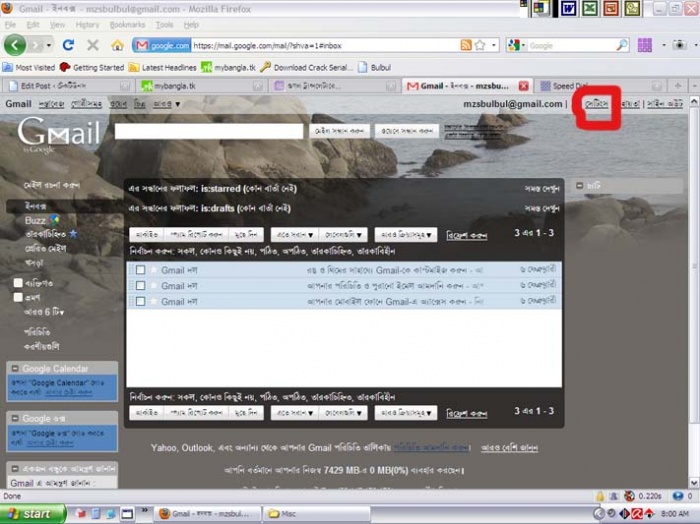Launch Word from the Office shortcut bar
The height and width of the screenshot is (524, 700).
pyautogui.click(x=569, y=8)
